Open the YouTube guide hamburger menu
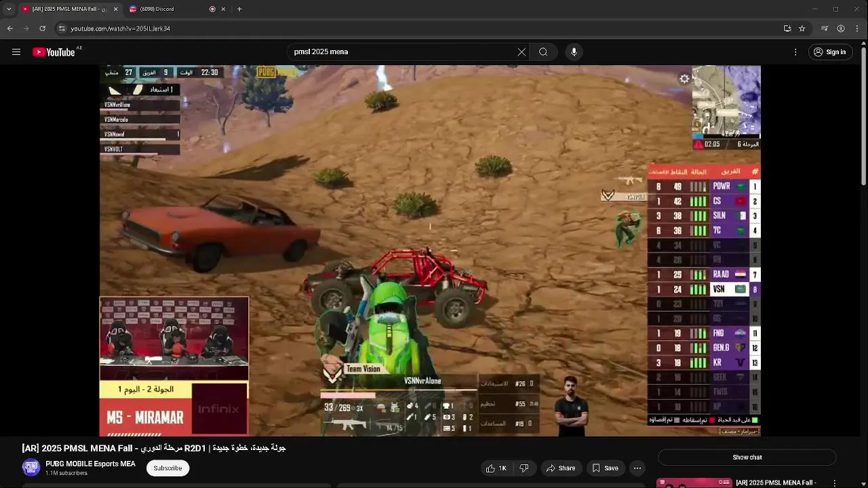This screenshot has width=868, height=488. coord(16,52)
